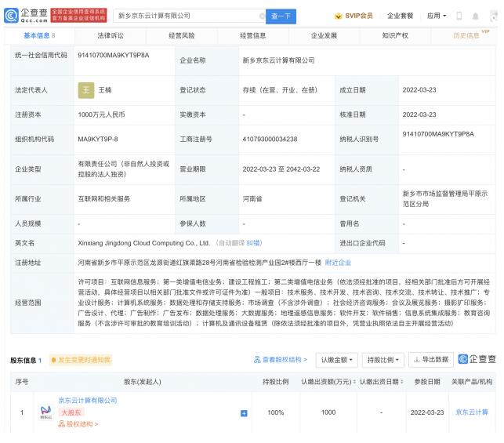The image size is (504, 443).
Task: Switch to the 知识产权 tab
Action: tap(395, 35)
